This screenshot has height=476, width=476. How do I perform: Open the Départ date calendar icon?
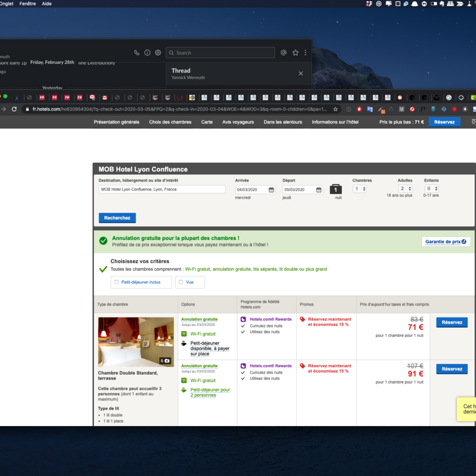click(318, 189)
